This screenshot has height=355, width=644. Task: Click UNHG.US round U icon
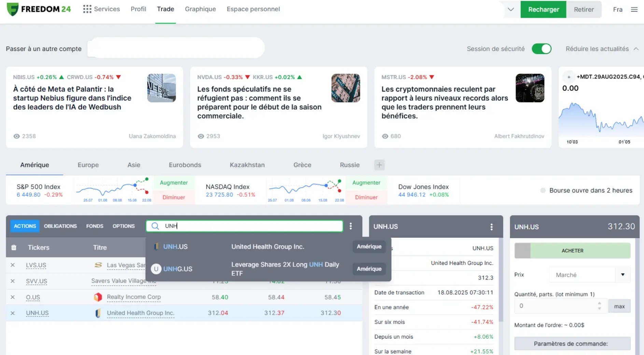coord(156,269)
